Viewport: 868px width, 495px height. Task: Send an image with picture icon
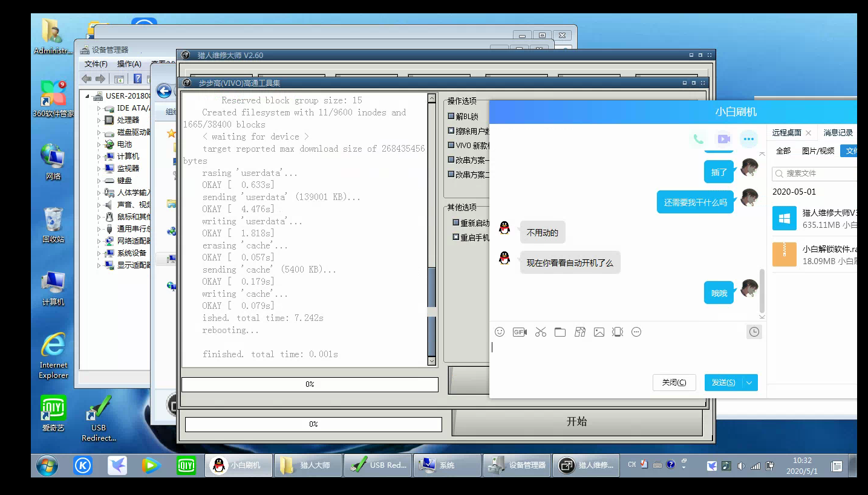click(599, 332)
